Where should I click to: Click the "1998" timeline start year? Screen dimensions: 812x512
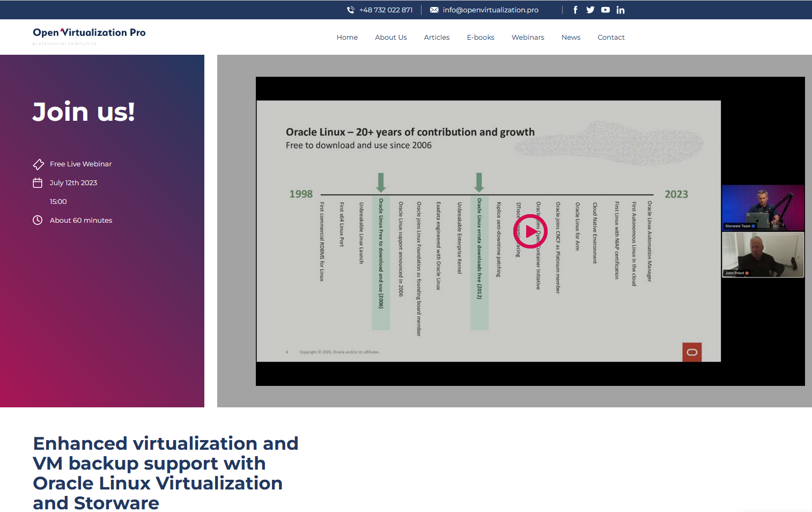(x=301, y=194)
